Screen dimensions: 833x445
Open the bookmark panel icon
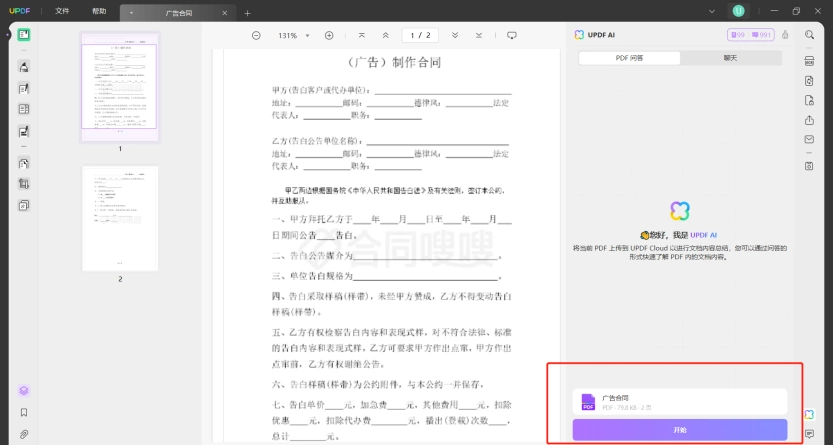point(23,413)
